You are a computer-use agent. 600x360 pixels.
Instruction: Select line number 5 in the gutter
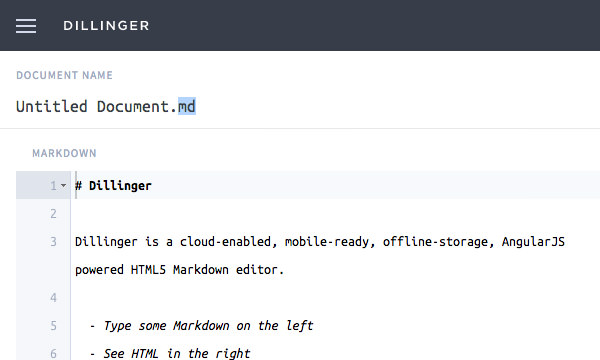point(53,326)
